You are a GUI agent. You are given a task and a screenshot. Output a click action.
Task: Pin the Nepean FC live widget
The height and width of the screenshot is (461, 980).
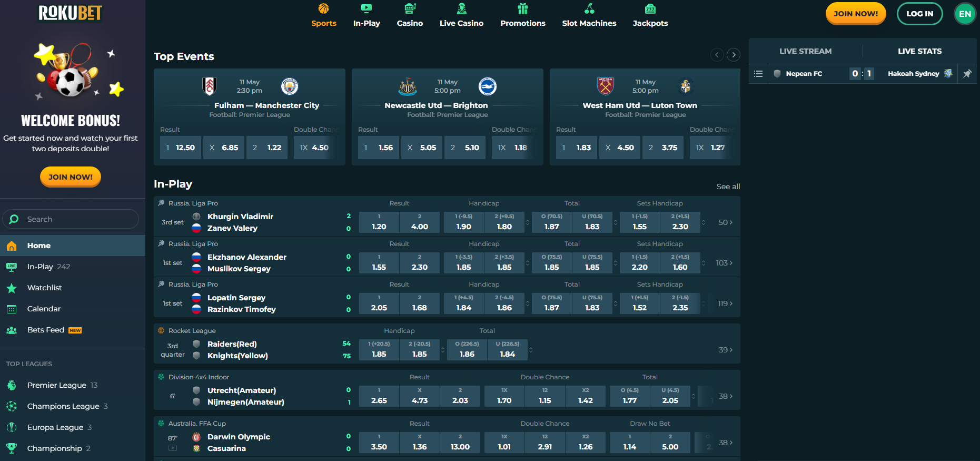pyautogui.click(x=967, y=74)
